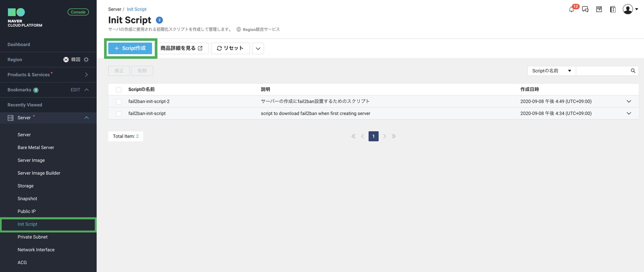Open Region settings via the gear icon

(86, 59)
